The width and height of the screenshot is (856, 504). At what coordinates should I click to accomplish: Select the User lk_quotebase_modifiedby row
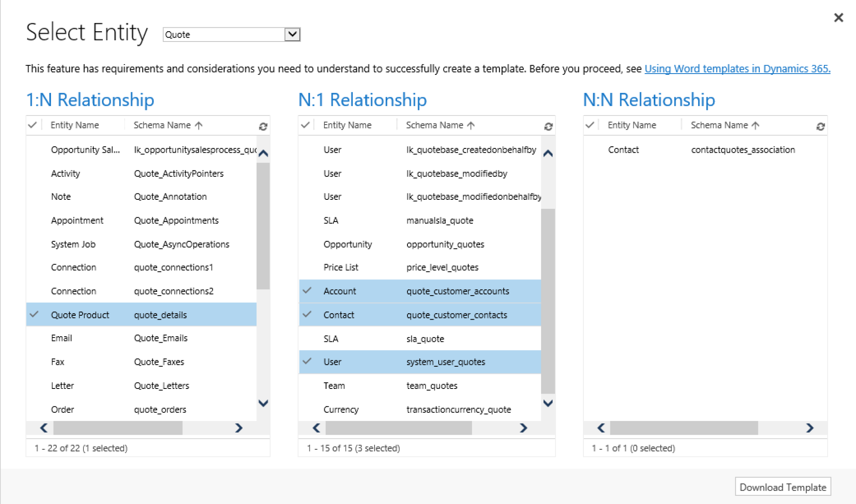pyautogui.click(x=420, y=173)
